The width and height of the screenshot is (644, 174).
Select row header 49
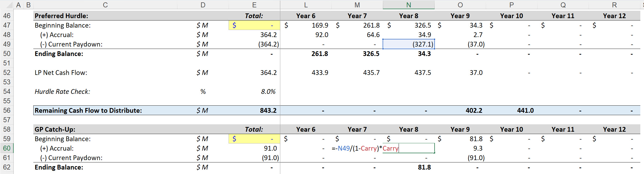[x=7, y=44]
